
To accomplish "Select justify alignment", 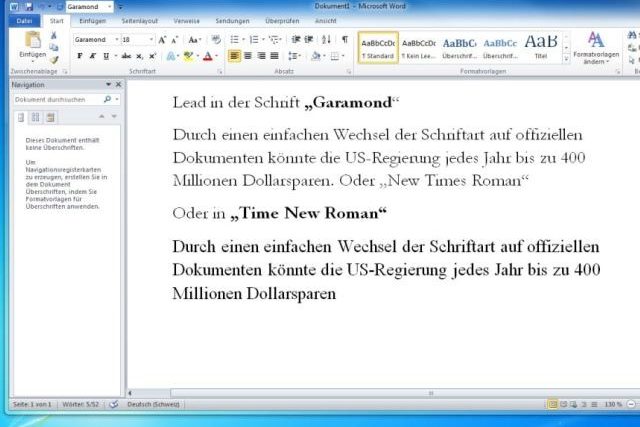I will [275, 56].
